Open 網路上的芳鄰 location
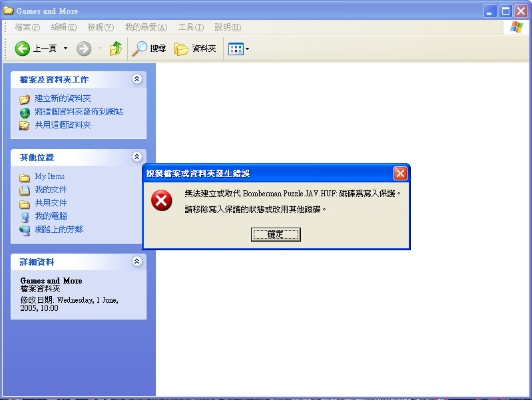 coord(59,230)
